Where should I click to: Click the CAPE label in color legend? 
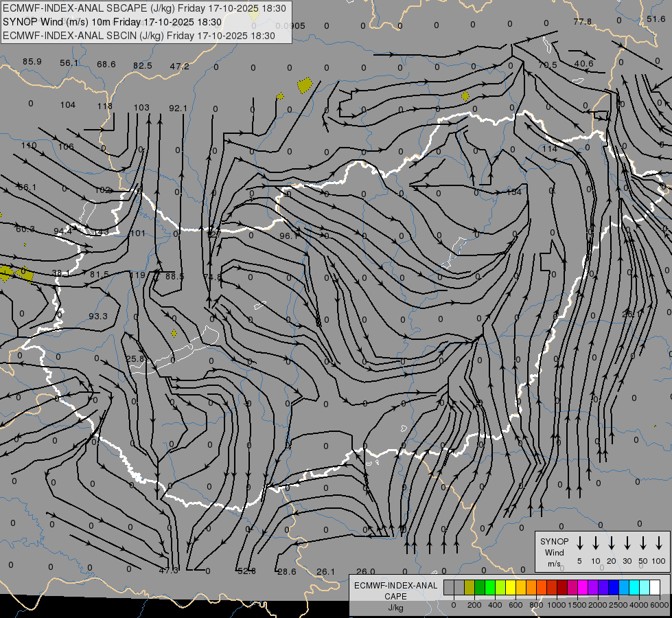(395, 597)
